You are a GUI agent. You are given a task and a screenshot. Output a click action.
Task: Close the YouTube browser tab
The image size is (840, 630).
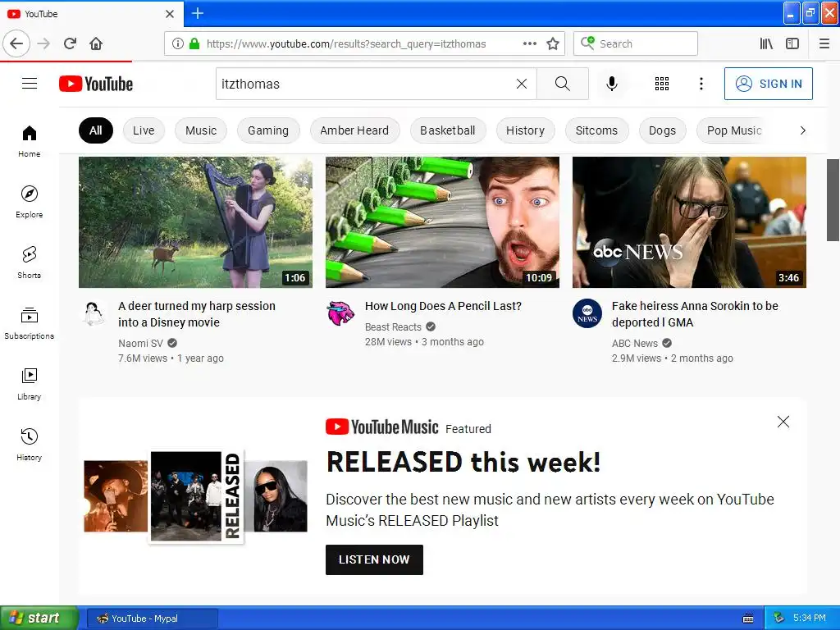click(170, 14)
